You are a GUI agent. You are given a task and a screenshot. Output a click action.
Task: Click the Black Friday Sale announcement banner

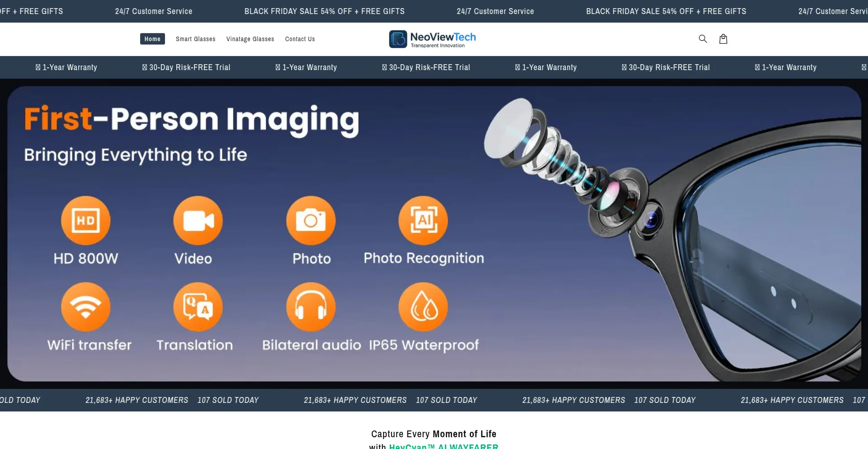point(324,11)
